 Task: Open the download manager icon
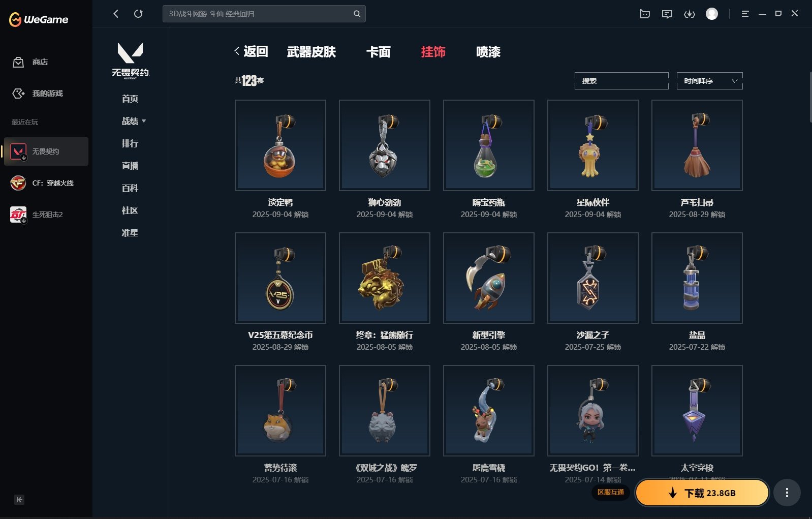tap(690, 14)
